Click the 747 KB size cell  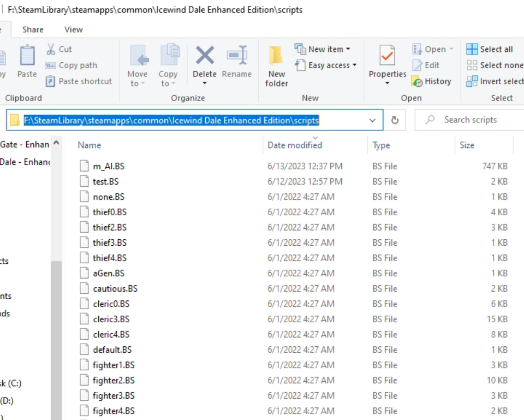(x=495, y=166)
